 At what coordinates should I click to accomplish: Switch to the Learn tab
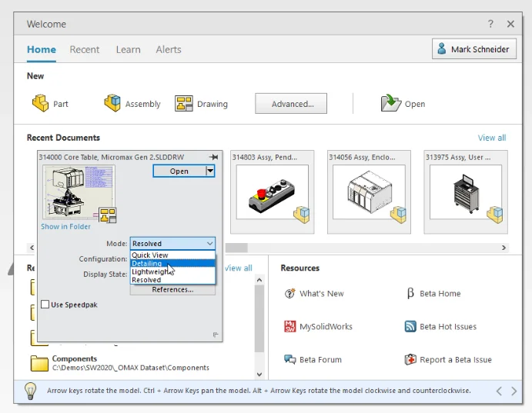point(128,49)
